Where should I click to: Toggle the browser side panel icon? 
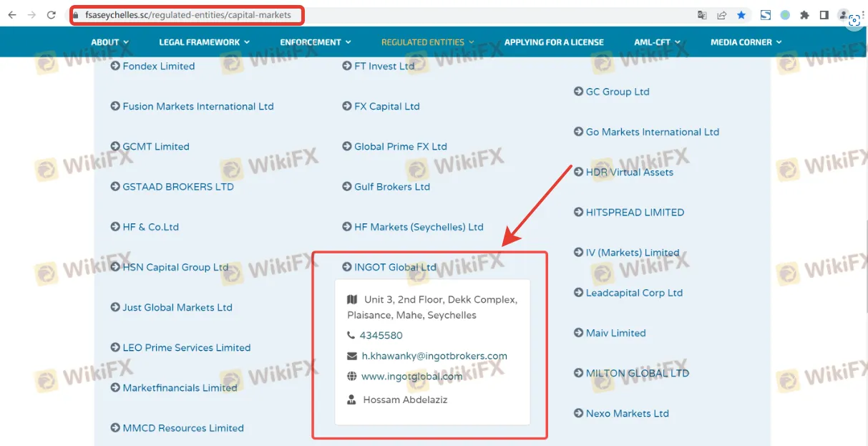[x=824, y=15]
